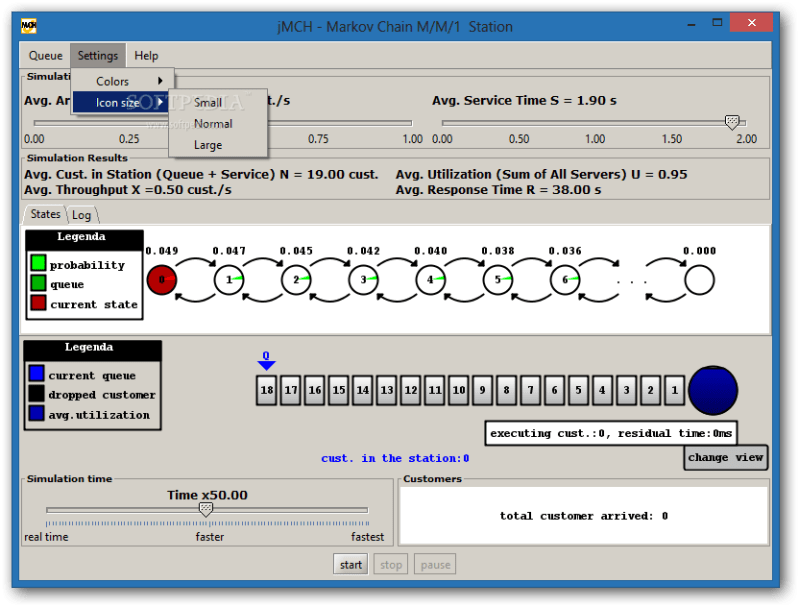This screenshot has height=607, width=799.
Task: Click the current state red legend swatch
Action: 38,302
